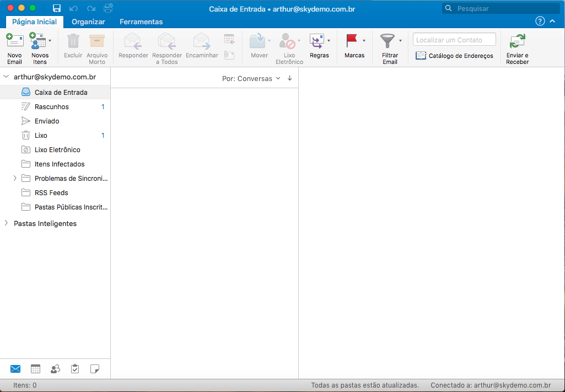Open Tasks view in bottom bar
The image size is (565, 392).
coord(75,369)
